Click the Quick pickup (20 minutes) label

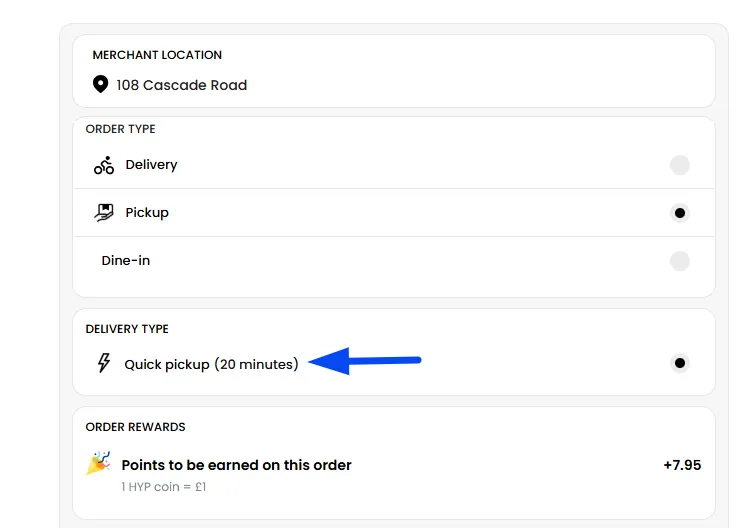(211, 365)
